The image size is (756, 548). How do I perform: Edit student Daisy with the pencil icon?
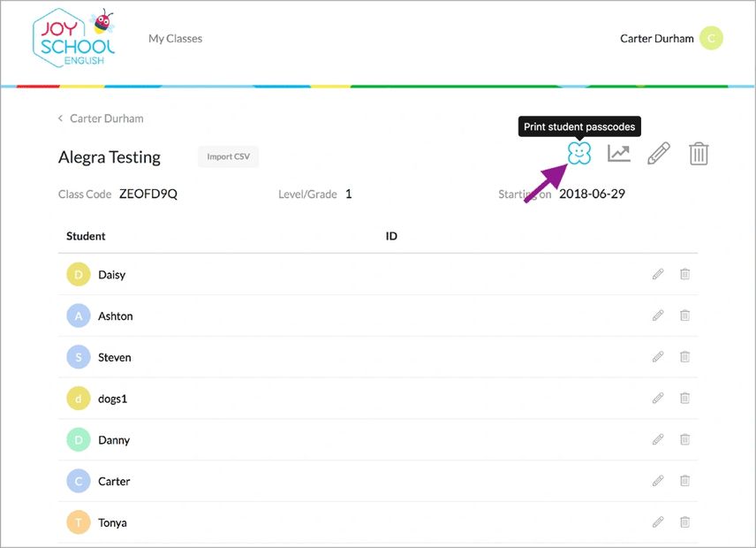[658, 275]
